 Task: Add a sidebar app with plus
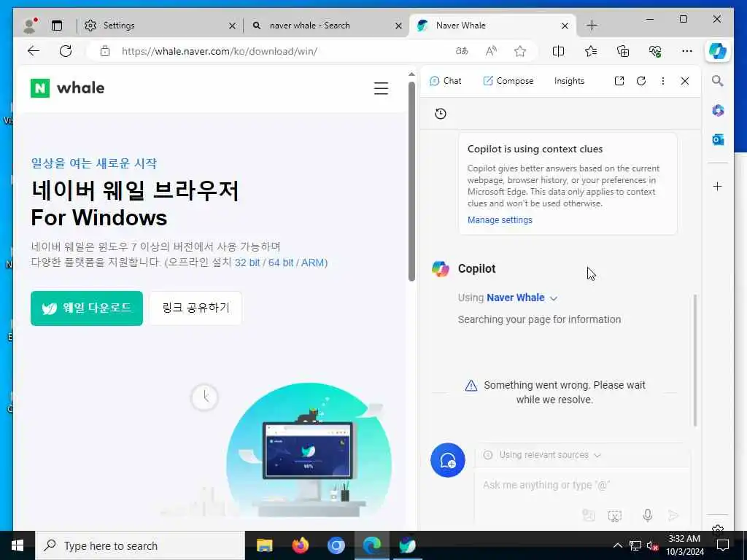718,186
